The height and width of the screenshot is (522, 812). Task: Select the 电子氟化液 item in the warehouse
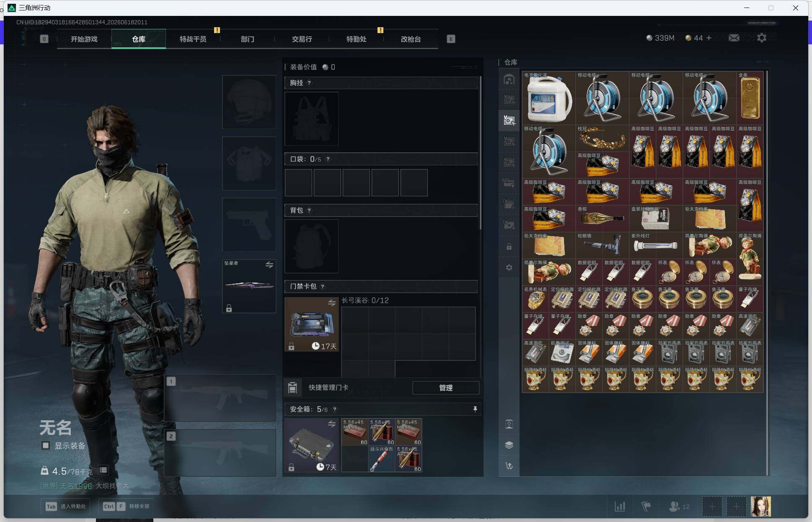549,98
